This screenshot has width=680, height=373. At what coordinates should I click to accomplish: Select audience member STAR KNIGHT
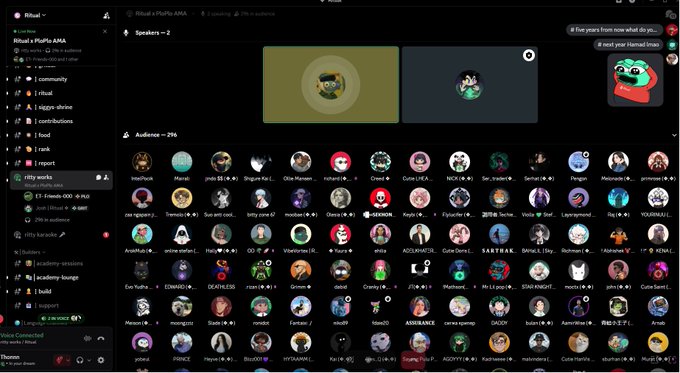click(539, 275)
